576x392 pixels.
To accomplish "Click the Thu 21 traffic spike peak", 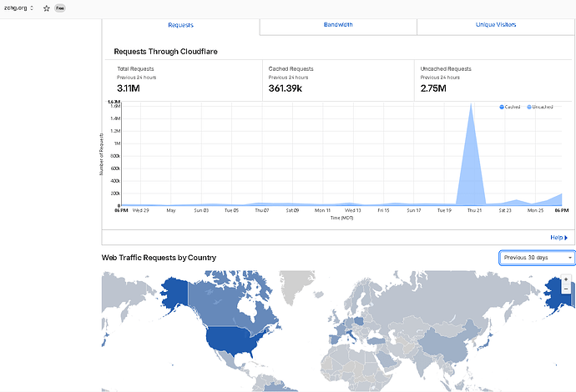I will (x=471, y=104).
